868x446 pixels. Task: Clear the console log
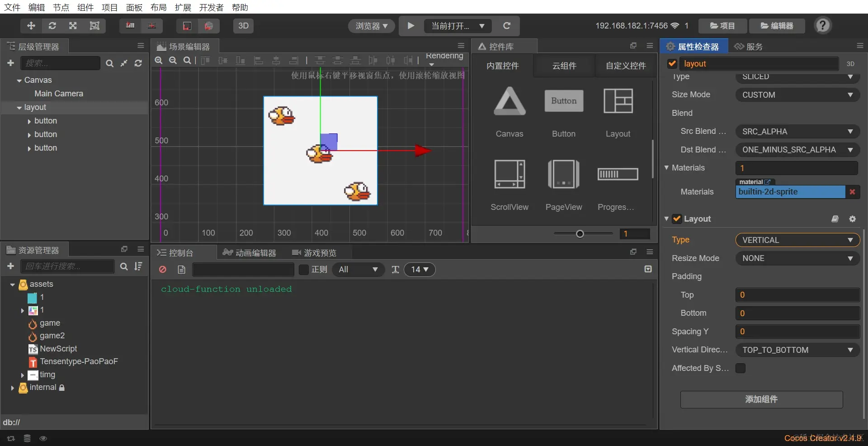coord(163,270)
